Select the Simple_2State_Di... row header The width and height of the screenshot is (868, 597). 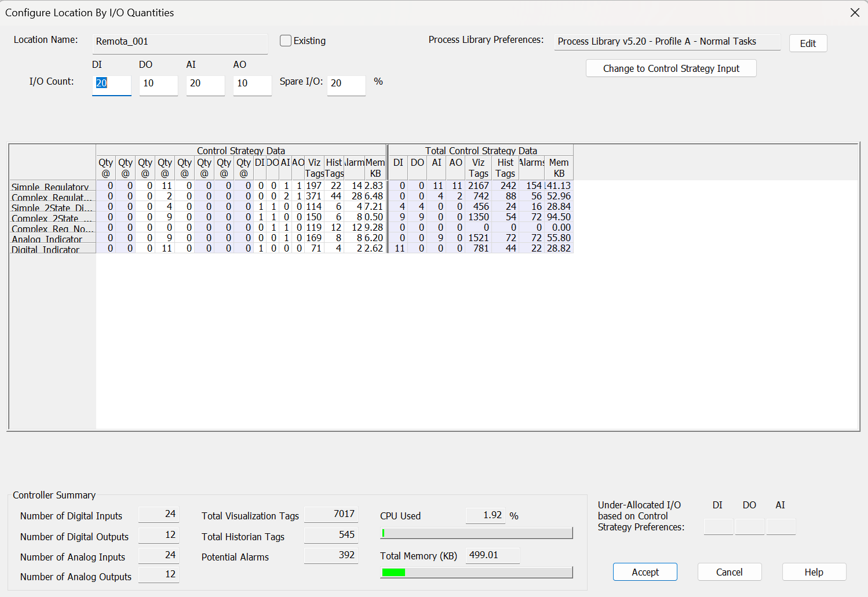tap(53, 207)
